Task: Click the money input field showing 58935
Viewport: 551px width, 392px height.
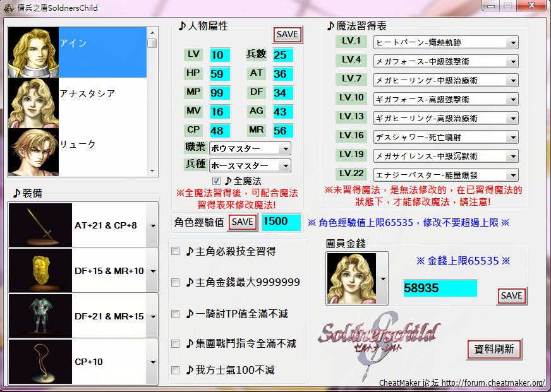Action: click(x=440, y=288)
